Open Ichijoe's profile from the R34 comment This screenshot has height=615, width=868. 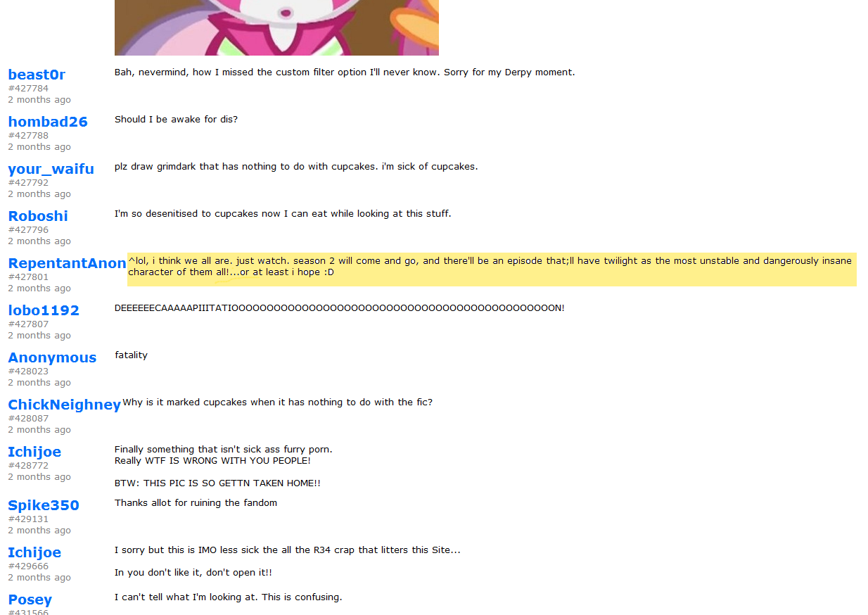coord(34,552)
